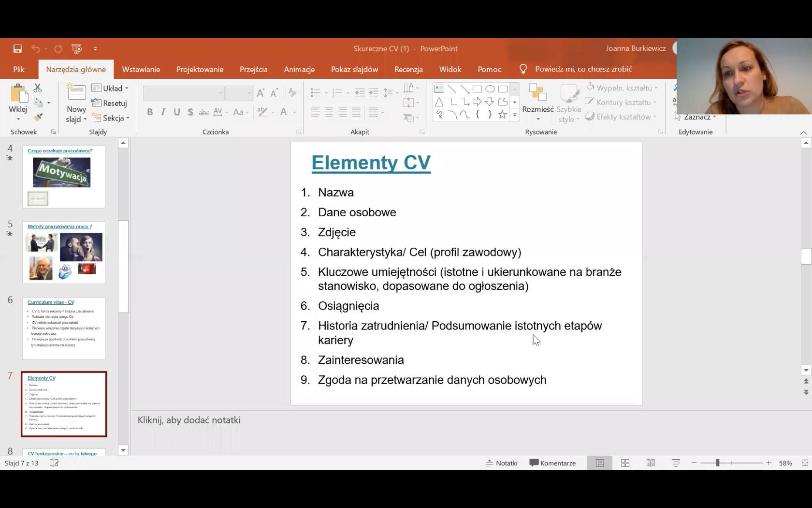Select the star shape in the gallery
Screen dimensions: 812x508
(502, 114)
